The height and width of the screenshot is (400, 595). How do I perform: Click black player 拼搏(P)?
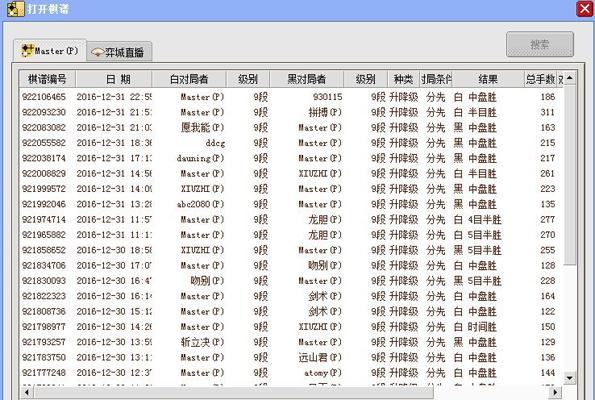325,112
